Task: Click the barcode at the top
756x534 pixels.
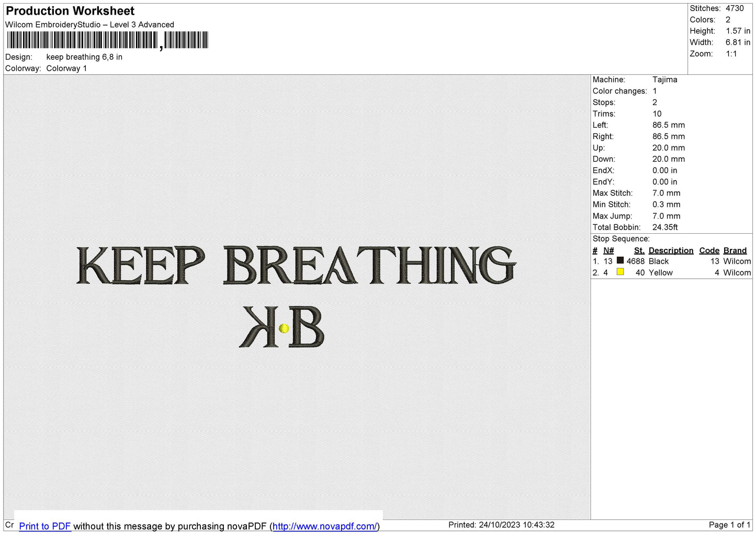Action: [x=107, y=40]
